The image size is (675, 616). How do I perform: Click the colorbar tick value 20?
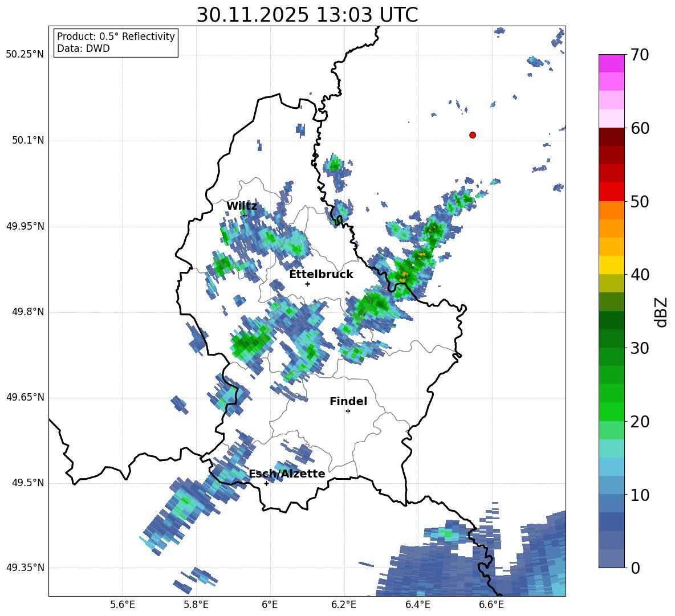point(640,422)
